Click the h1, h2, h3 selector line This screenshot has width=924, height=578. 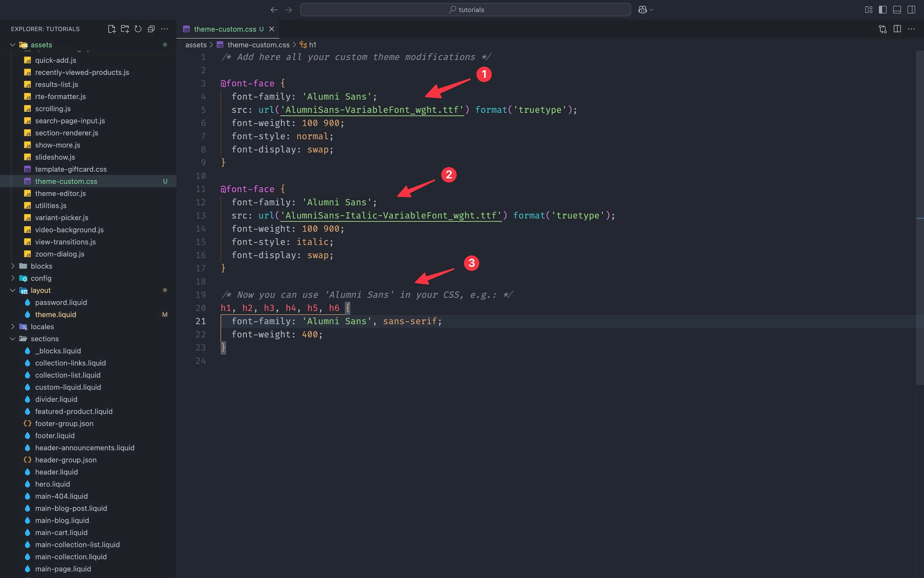(x=285, y=308)
